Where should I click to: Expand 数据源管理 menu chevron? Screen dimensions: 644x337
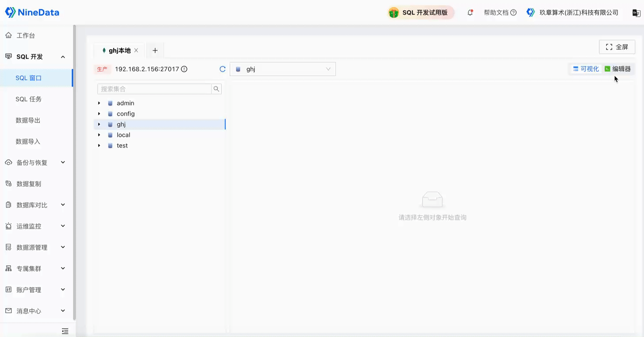tap(63, 247)
